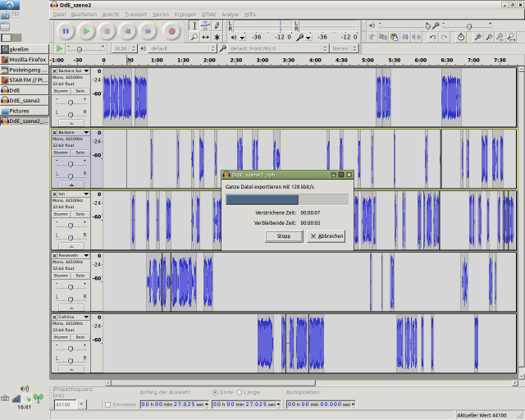Open the Analyse menu
Image resolution: width=525 pixels, height=420 pixels.
[x=230, y=15]
